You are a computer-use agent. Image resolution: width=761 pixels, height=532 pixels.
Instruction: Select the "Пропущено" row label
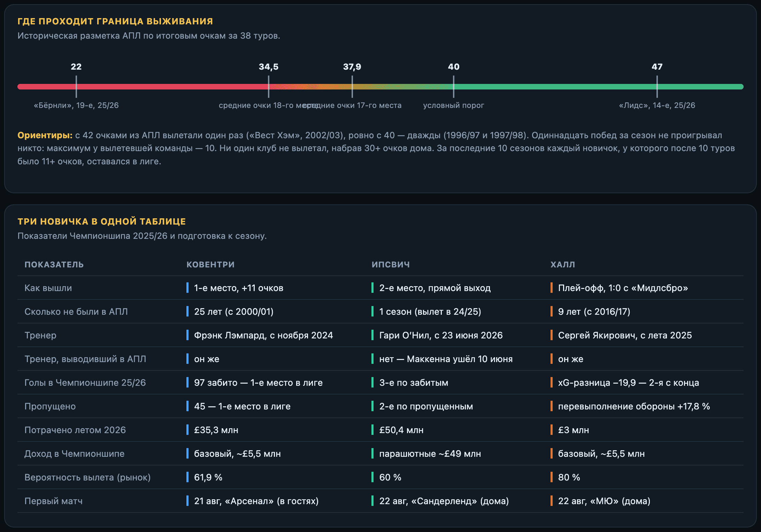pos(50,406)
